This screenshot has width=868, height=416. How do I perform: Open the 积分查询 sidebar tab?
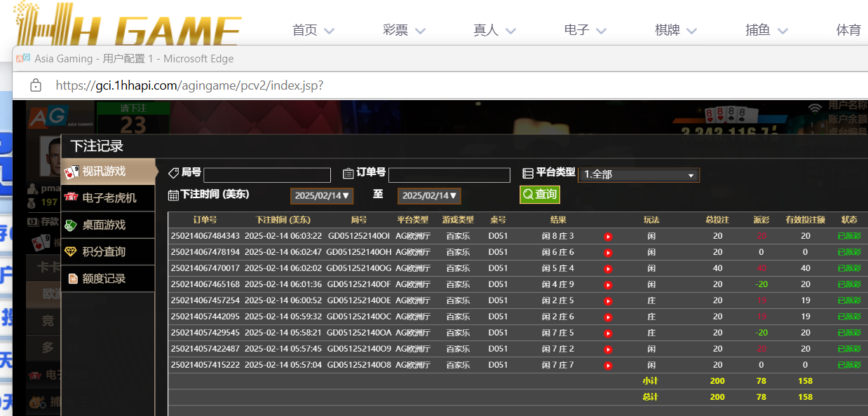(108, 251)
